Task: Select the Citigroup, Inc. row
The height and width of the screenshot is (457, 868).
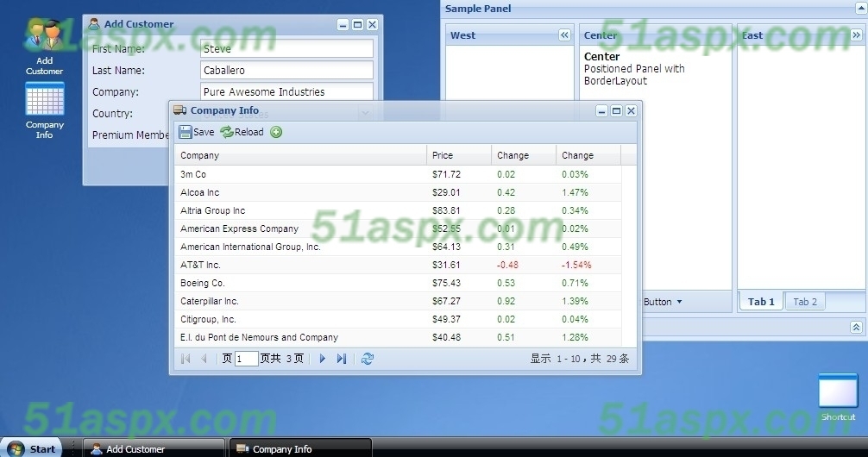Action: (x=398, y=319)
